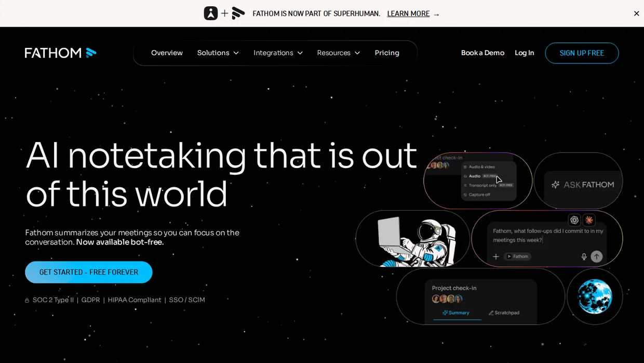
Task: Open the LEARN MORE link in the banner
Action: tap(408, 14)
